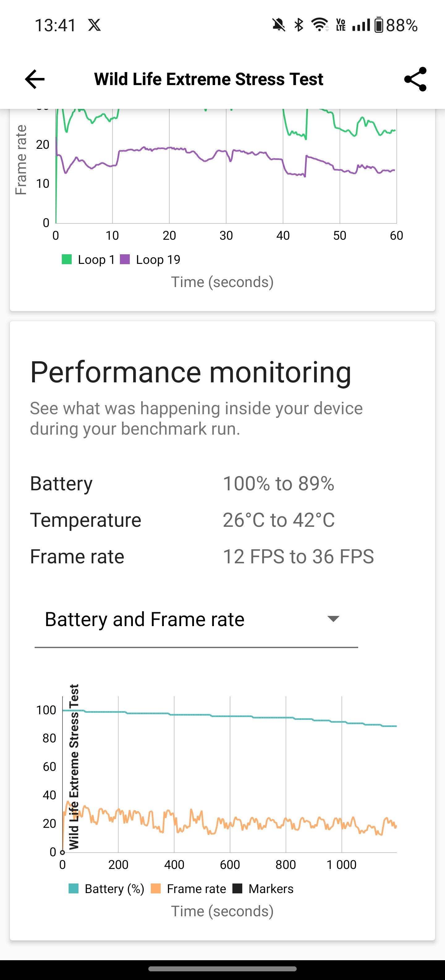Tap the Wild Life Extreme Stress Test title
The width and height of the screenshot is (445, 980).
[209, 79]
